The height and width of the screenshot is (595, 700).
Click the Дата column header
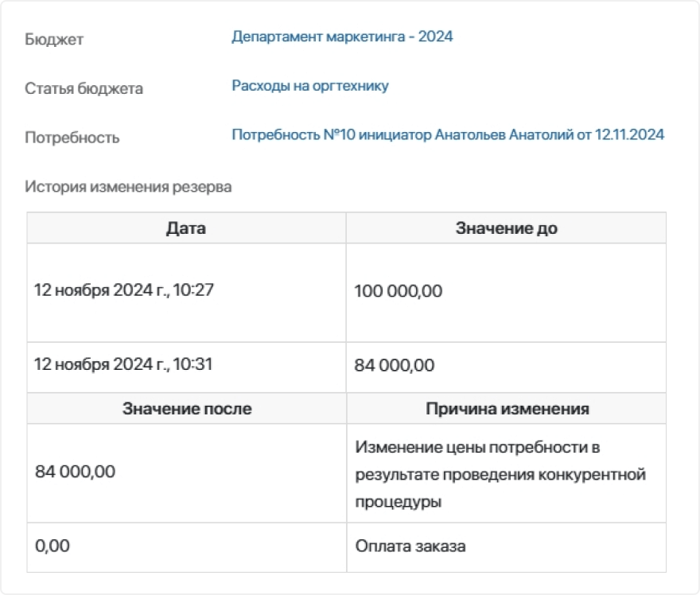tap(186, 228)
